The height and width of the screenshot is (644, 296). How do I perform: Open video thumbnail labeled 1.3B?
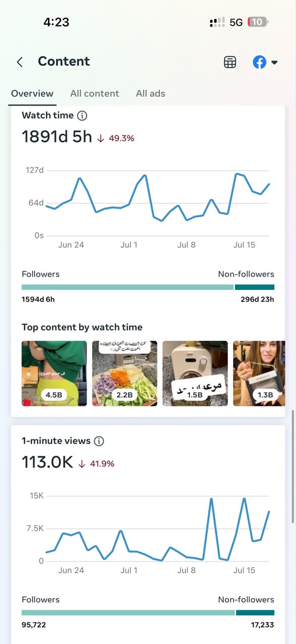coord(259,373)
